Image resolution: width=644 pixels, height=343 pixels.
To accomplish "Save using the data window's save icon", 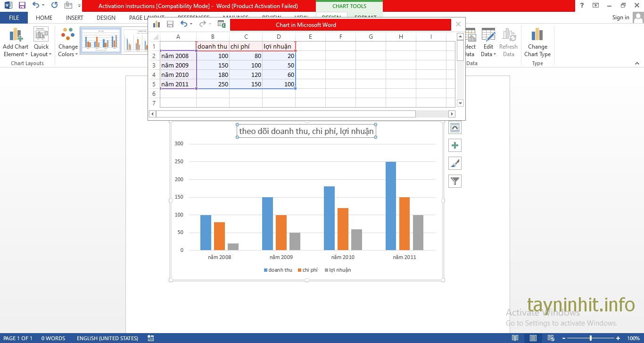I will pyautogui.click(x=170, y=24).
